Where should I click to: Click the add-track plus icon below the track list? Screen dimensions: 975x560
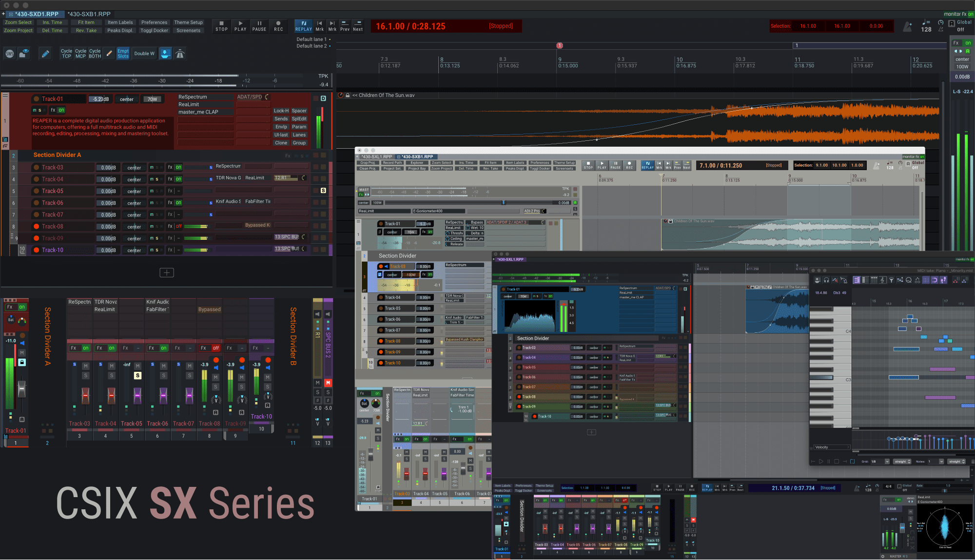[167, 272]
